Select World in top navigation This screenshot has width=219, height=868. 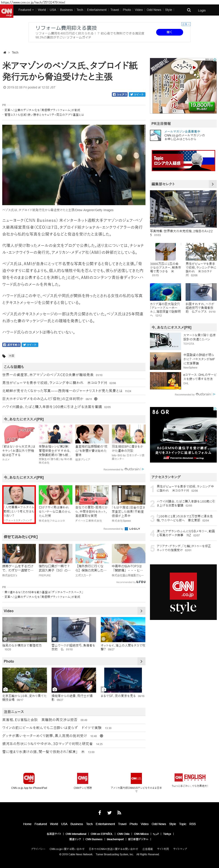(42, 10)
